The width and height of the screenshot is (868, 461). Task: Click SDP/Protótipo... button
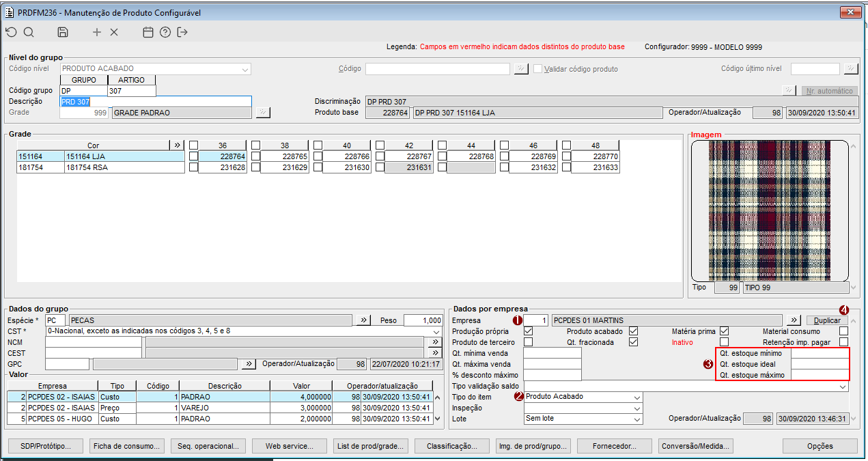[x=46, y=446]
